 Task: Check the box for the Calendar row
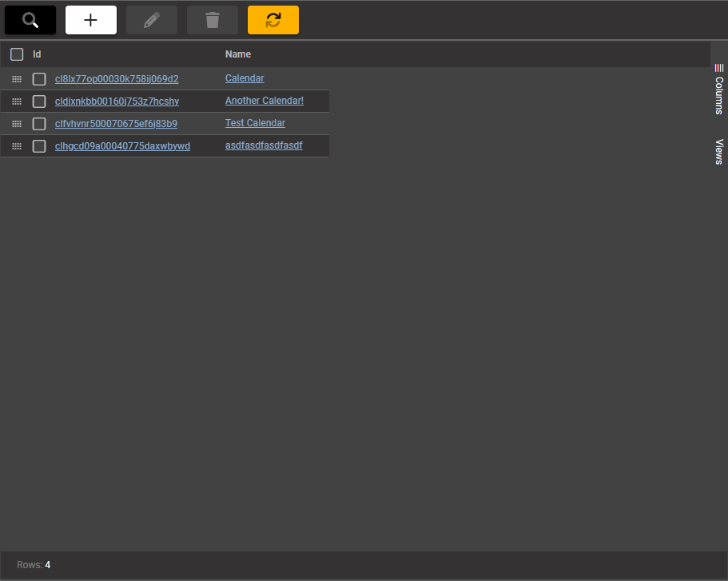click(39, 79)
